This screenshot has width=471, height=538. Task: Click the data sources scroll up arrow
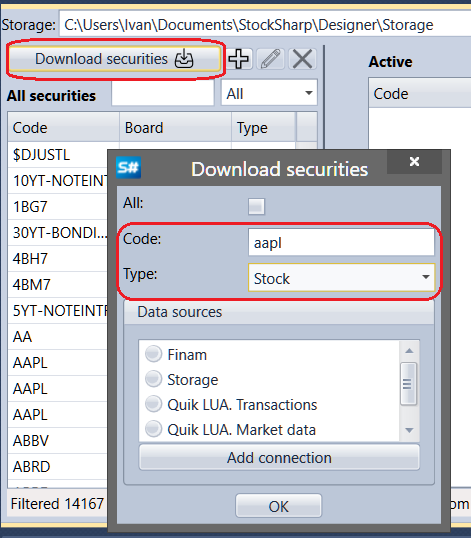(x=409, y=351)
